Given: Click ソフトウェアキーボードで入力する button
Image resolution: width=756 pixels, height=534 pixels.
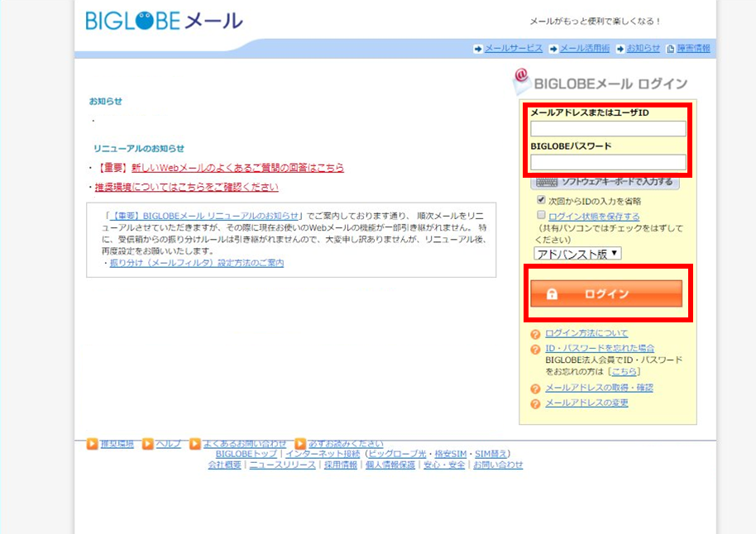Looking at the screenshot, I should [605, 182].
